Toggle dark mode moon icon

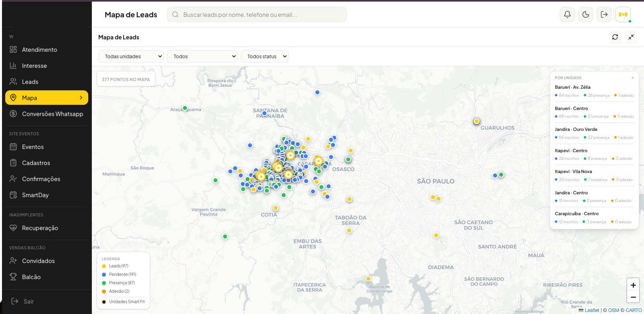(x=586, y=14)
